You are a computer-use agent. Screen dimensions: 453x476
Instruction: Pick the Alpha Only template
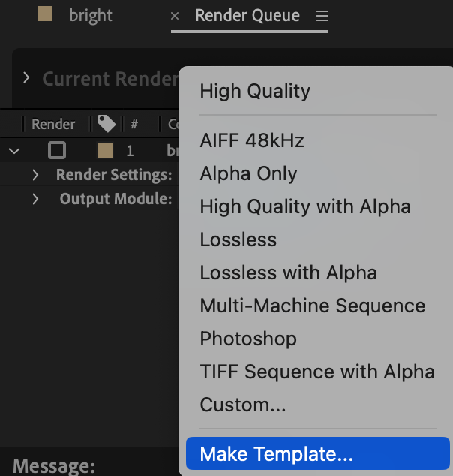click(248, 173)
